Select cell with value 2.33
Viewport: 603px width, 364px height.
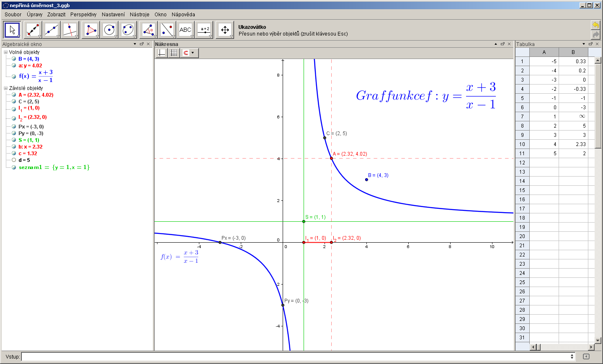(x=573, y=144)
